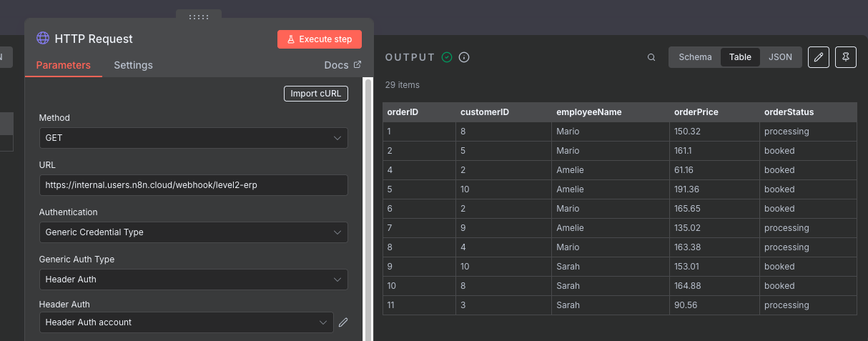Open the Header Auth account dropdown
The width and height of the screenshot is (868, 341).
click(186, 322)
